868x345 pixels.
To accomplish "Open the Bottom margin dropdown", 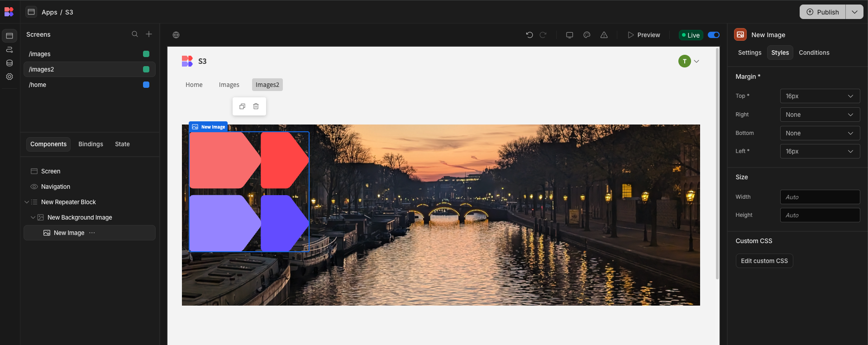I will tap(820, 133).
